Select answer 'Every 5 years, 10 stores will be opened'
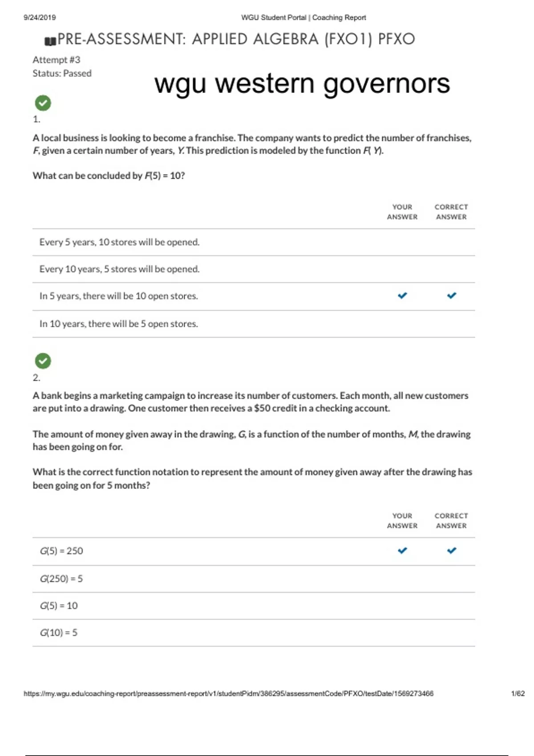 tap(119, 242)
